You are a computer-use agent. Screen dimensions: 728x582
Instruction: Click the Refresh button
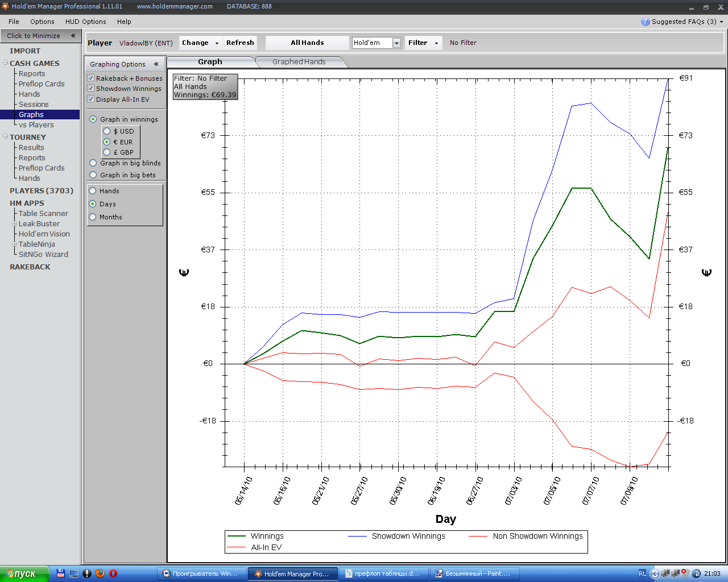coord(240,43)
